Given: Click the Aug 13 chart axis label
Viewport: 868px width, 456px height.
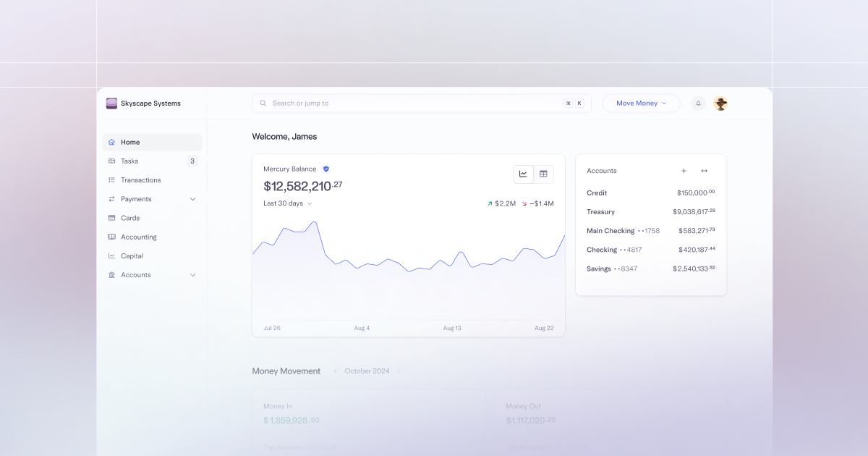Looking at the screenshot, I should point(452,328).
